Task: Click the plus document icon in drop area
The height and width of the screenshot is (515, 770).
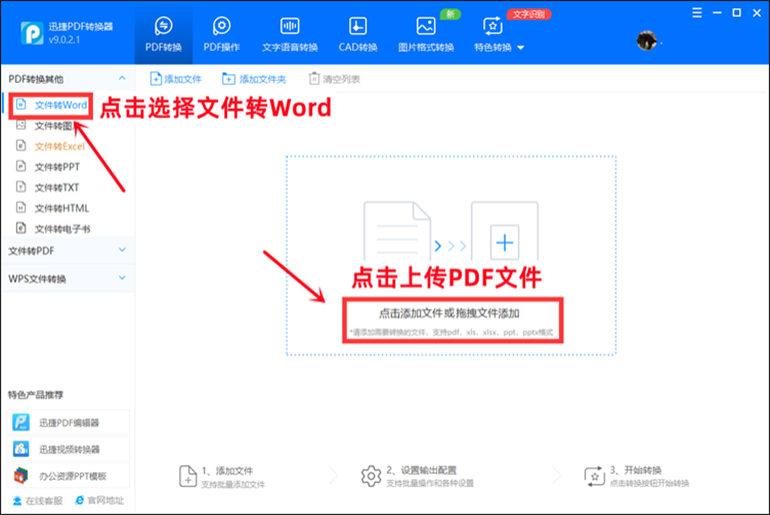Action: pyautogui.click(x=505, y=243)
